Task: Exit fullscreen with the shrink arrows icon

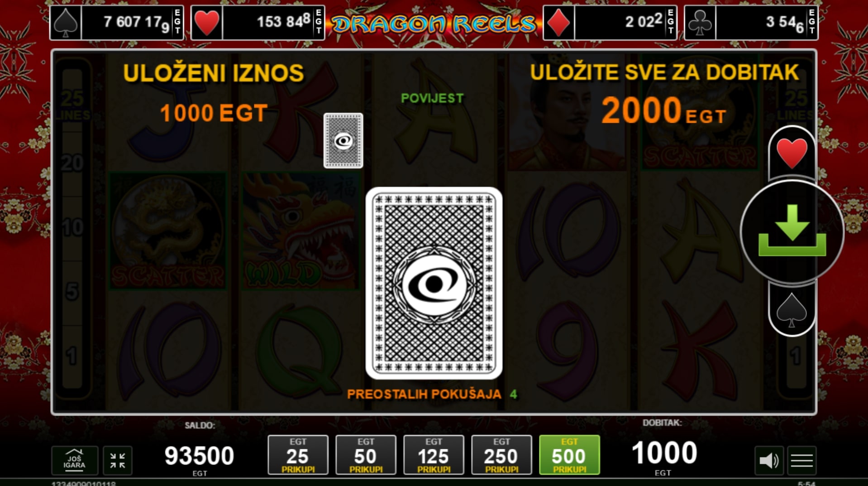Action: (118, 461)
